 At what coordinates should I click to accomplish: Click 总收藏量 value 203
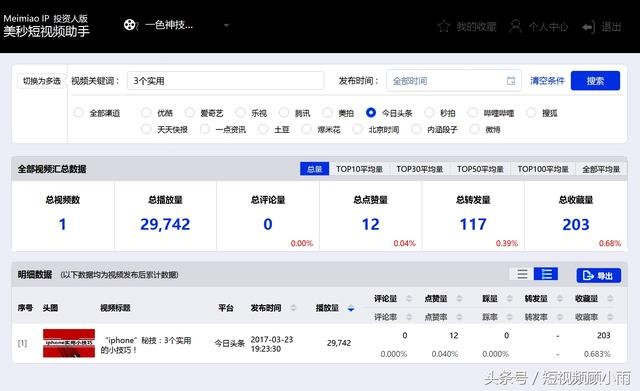[576, 224]
